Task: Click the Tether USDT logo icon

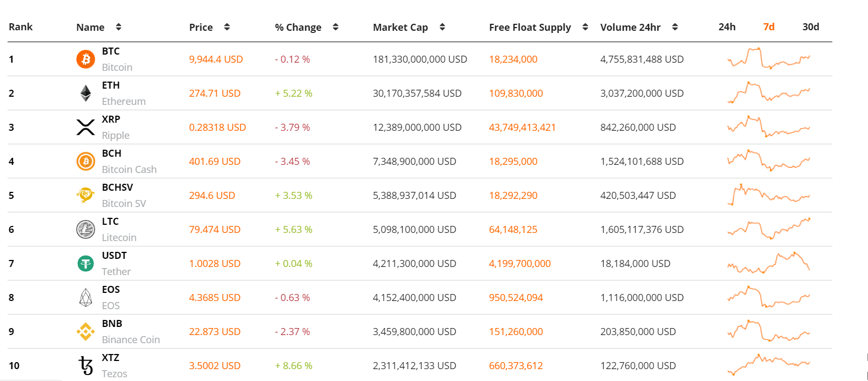Action: coord(85,263)
